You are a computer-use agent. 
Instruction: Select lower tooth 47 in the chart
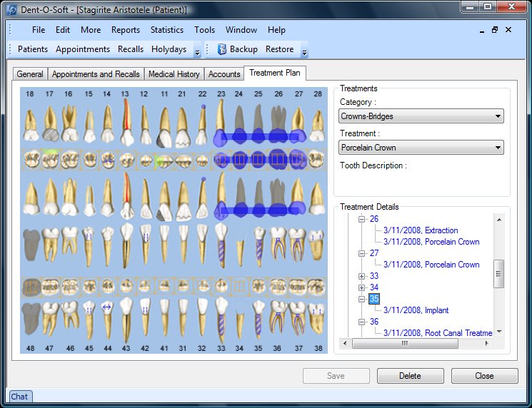point(51,245)
